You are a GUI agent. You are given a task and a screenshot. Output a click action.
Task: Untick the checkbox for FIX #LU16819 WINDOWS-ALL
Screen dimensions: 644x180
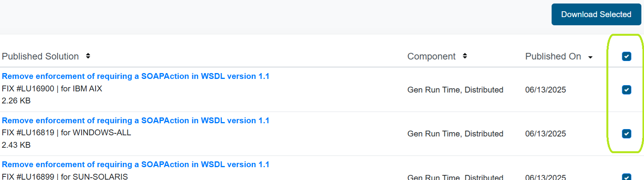coord(627,134)
